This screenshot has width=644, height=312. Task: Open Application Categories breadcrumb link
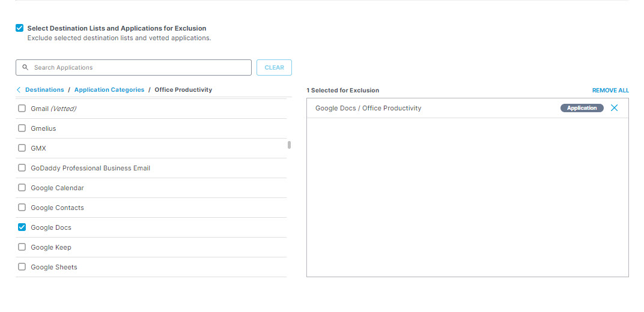(x=109, y=90)
